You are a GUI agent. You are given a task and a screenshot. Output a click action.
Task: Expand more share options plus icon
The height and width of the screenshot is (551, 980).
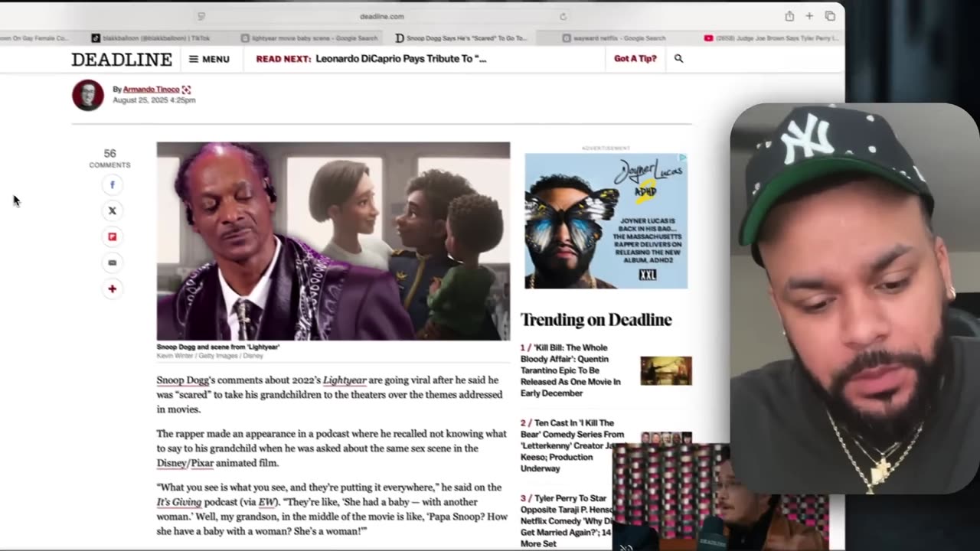pyautogui.click(x=112, y=289)
